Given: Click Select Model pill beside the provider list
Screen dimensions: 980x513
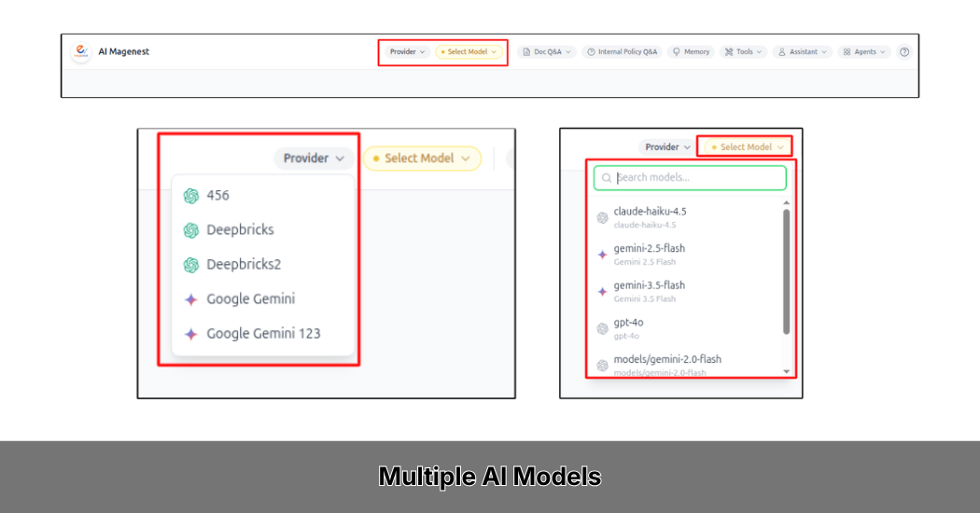Looking at the screenshot, I should pos(423,158).
